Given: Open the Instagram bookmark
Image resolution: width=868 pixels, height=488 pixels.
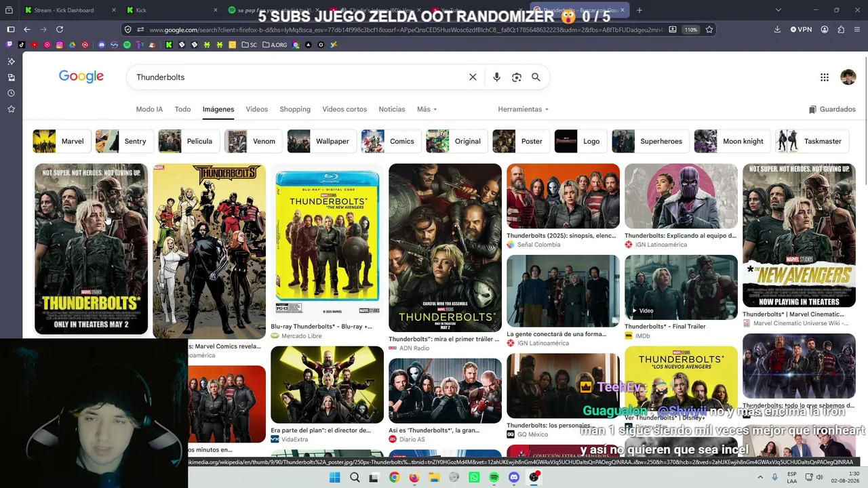Looking at the screenshot, I should click(60, 45).
